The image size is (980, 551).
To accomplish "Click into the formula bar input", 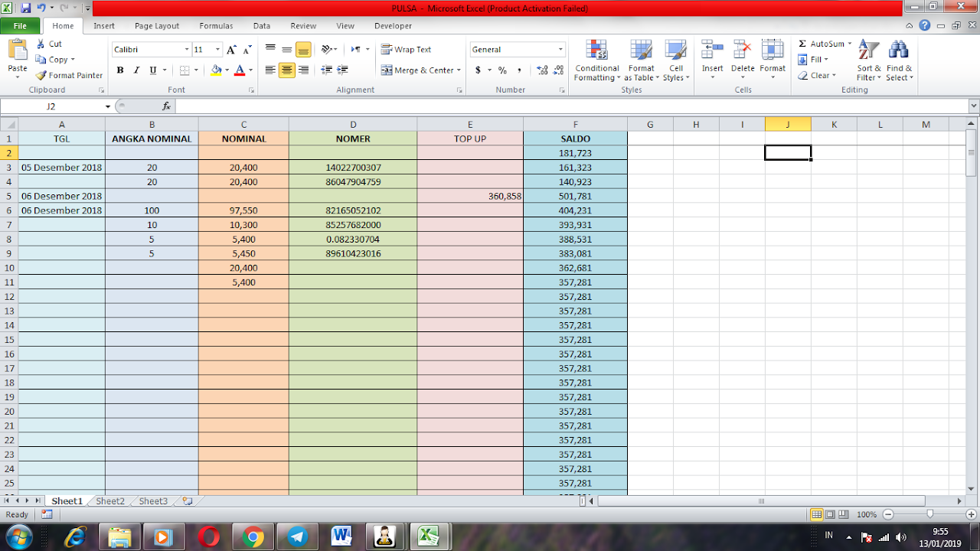I will pos(570,106).
